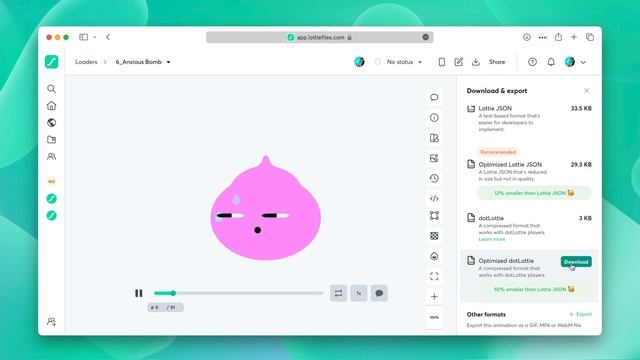Change the 1x playback speed
This screenshot has width=640, height=360.
[359, 293]
